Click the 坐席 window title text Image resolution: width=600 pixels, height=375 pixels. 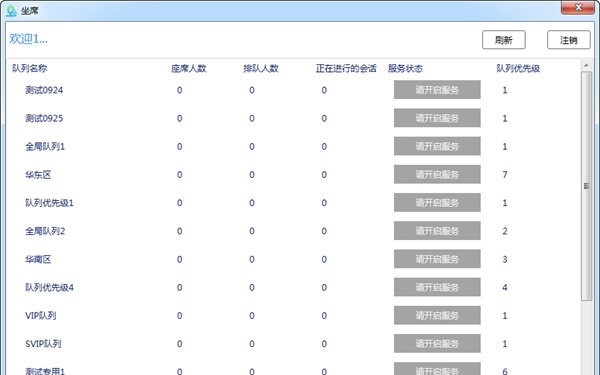coord(29,10)
